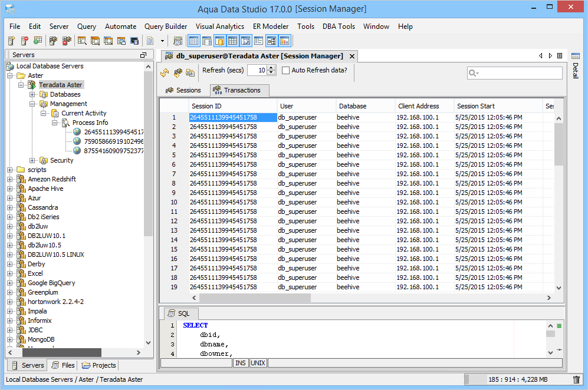Collapse the Current Activity node

click(44, 113)
